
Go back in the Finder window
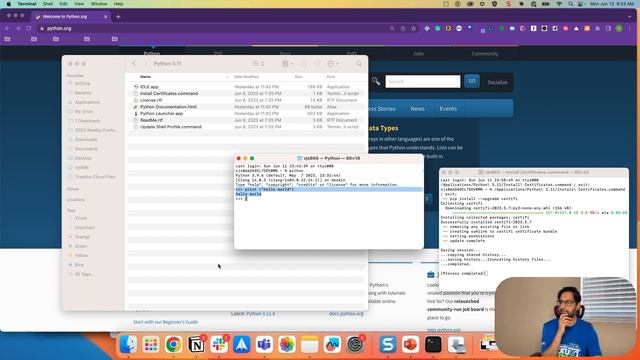pyautogui.click(x=134, y=64)
